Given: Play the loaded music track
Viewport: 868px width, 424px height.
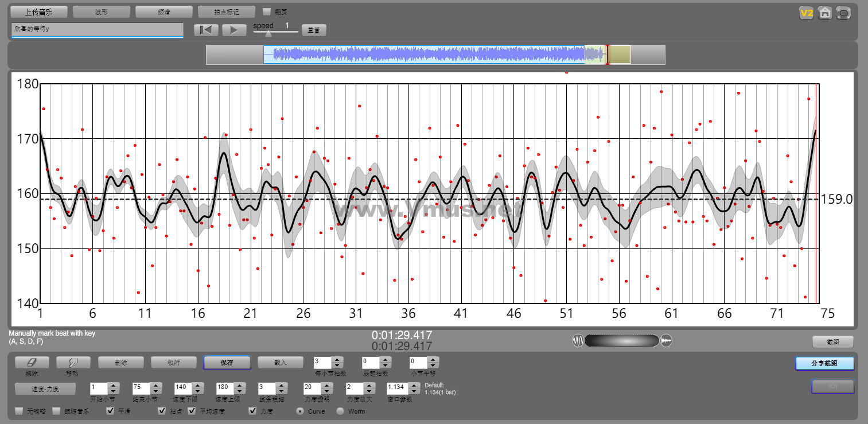Looking at the screenshot, I should click(234, 30).
